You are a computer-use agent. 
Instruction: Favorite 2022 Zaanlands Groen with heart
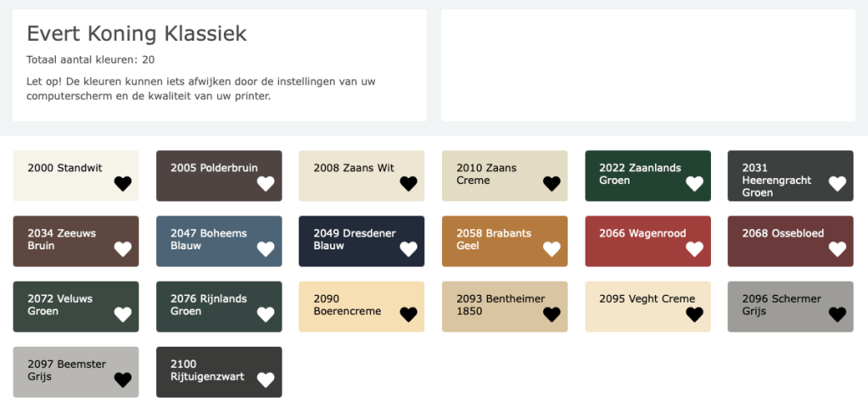[695, 183]
